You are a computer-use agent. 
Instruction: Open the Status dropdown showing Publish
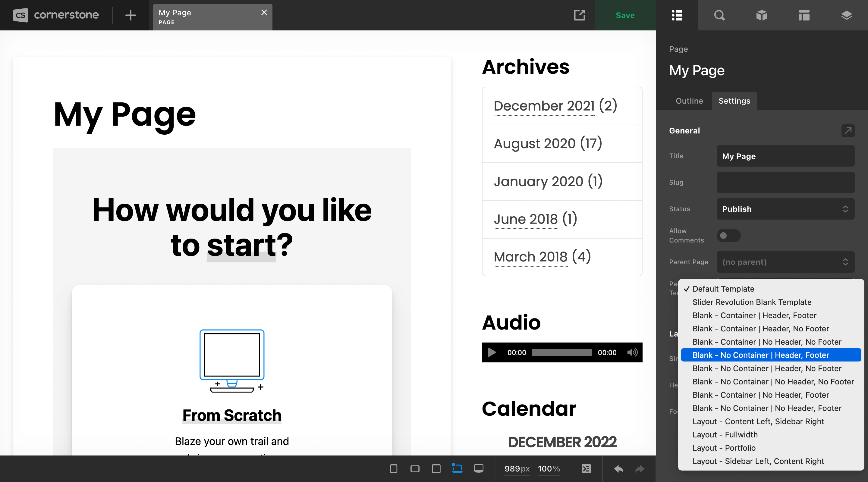(x=785, y=209)
